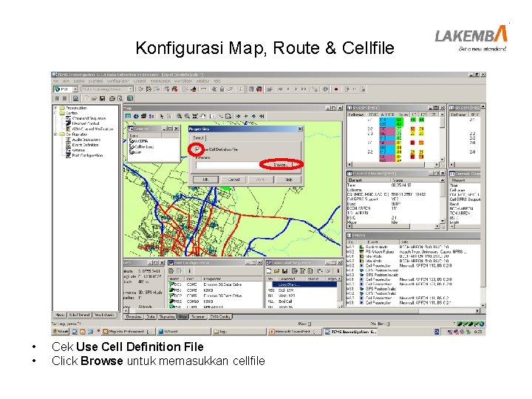Screen dimensions: 532x399
Task: Select the pan hand tool on map toolbar
Action: click(x=203, y=116)
